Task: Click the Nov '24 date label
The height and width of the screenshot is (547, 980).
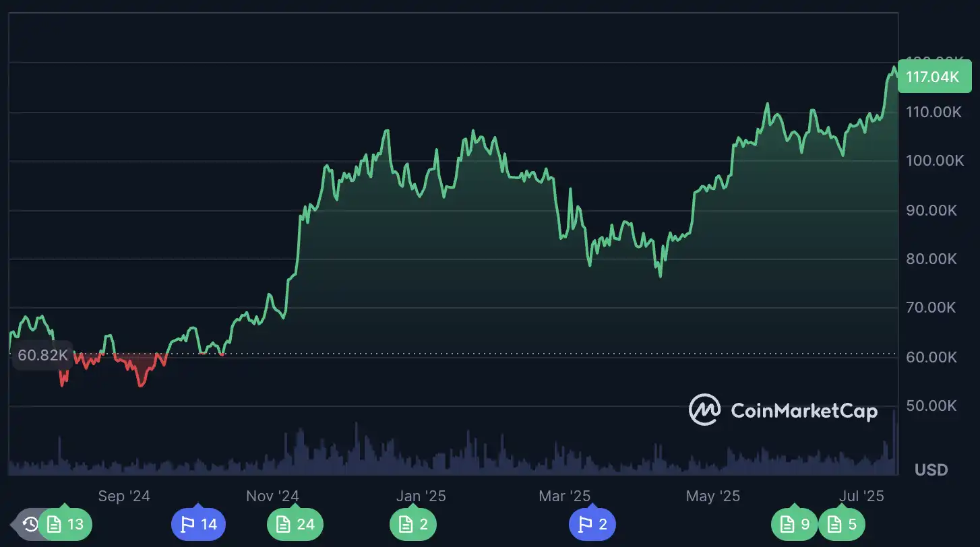Action: pyautogui.click(x=272, y=496)
